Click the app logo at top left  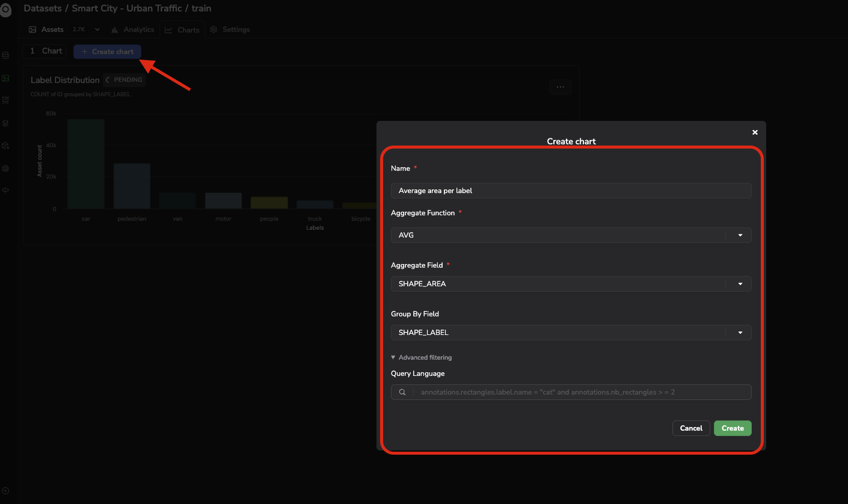pos(5,10)
